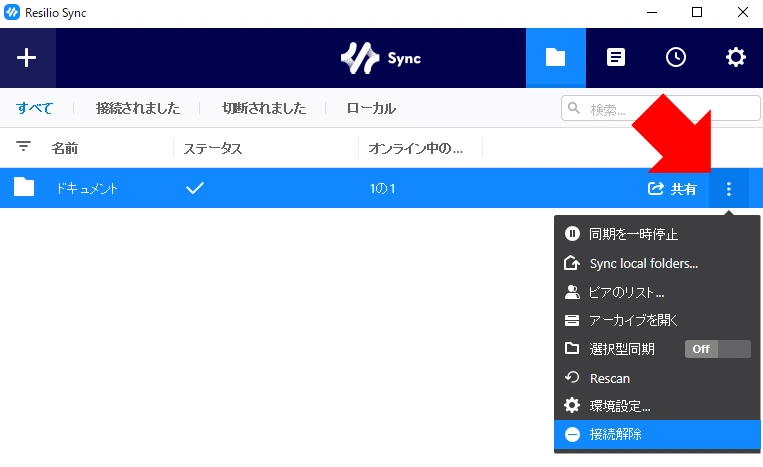Choose 同期を一時停止 from the menu
Viewport: 763px width, 467px height.
657,234
